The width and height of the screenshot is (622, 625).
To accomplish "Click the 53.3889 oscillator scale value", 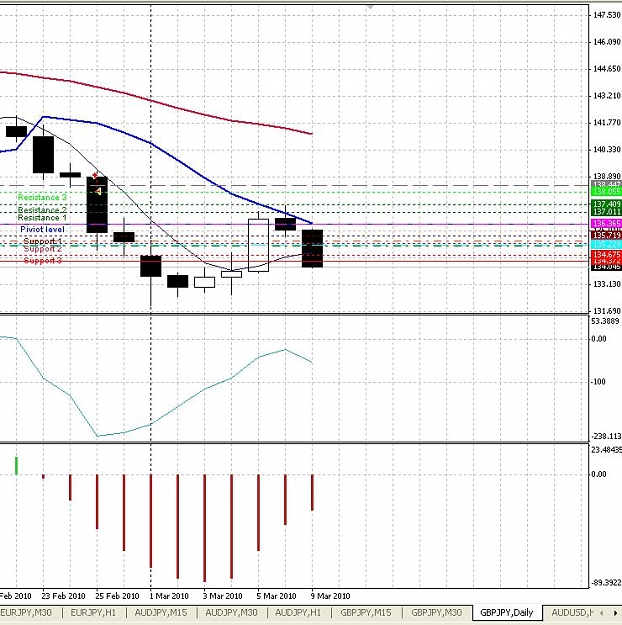I will pyautogui.click(x=605, y=321).
